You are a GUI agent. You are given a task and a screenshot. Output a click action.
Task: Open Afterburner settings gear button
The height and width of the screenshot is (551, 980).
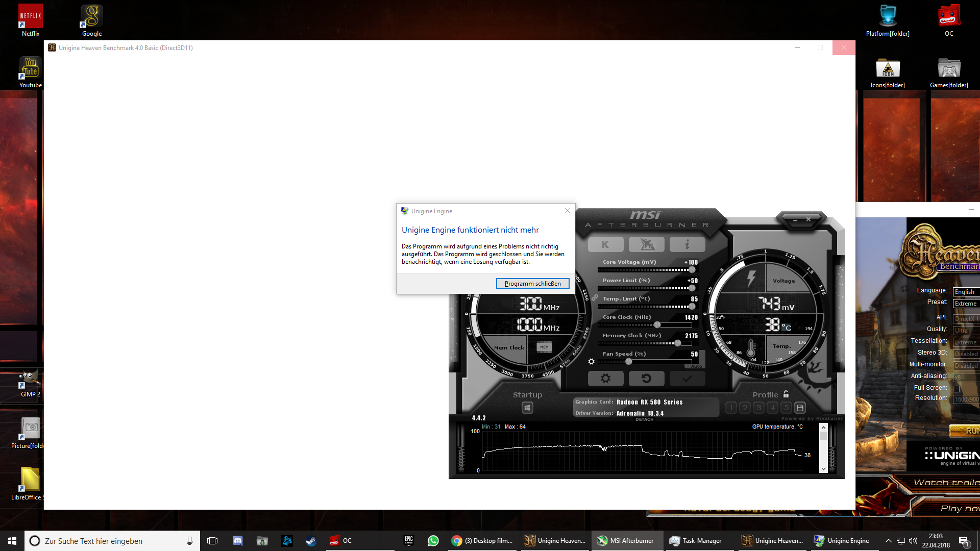[605, 379]
